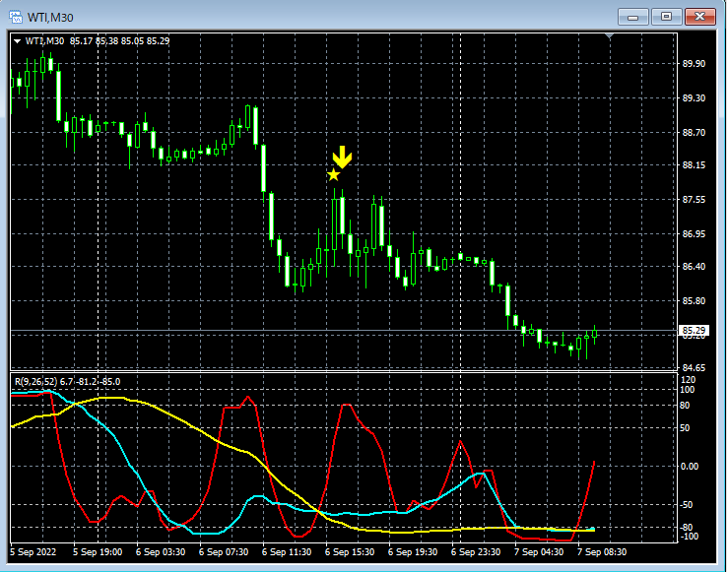The height and width of the screenshot is (572, 728).
Task: Click the current price label 85.29
Action: 694,331
